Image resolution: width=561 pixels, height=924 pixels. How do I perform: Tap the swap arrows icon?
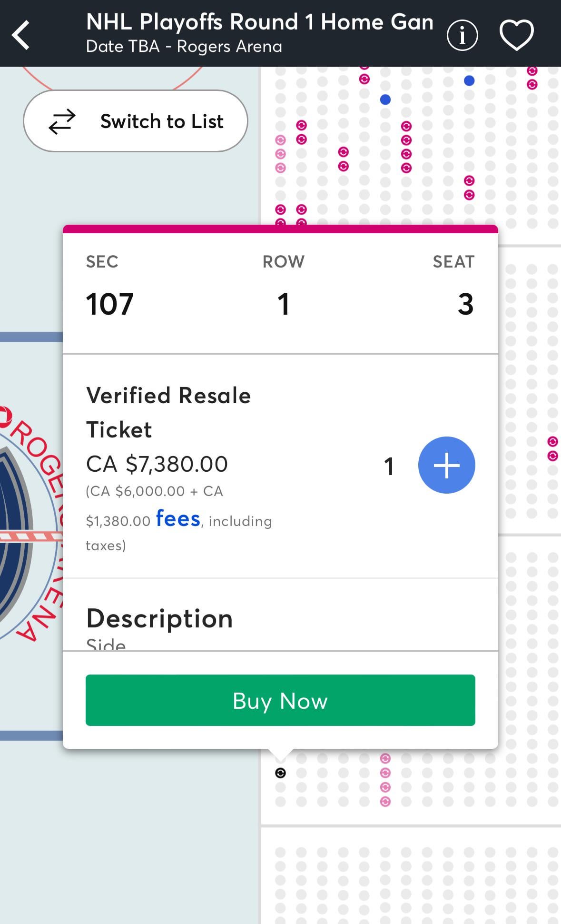(62, 121)
